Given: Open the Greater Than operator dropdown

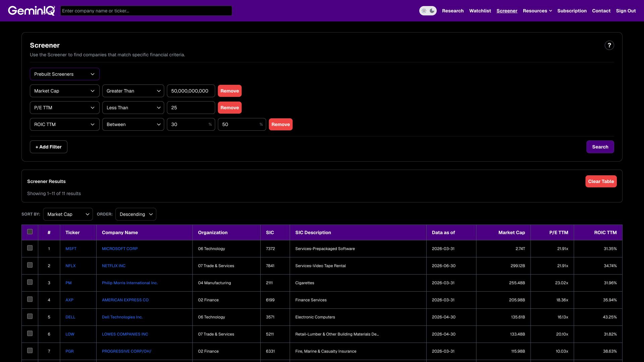Looking at the screenshot, I should point(133,91).
